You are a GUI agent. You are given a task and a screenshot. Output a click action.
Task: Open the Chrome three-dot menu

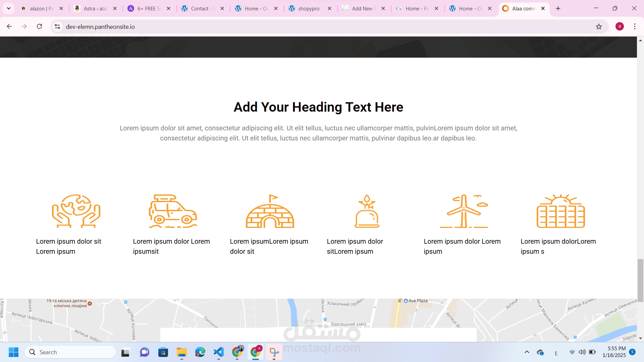pos(635,26)
